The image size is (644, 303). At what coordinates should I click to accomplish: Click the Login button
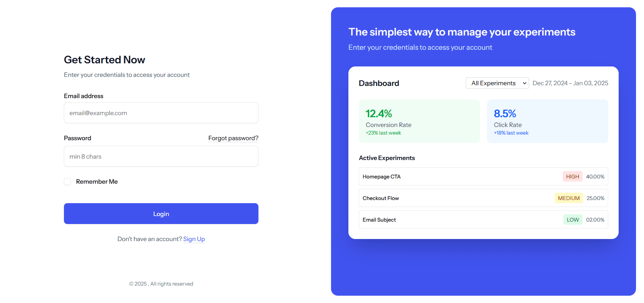161,214
